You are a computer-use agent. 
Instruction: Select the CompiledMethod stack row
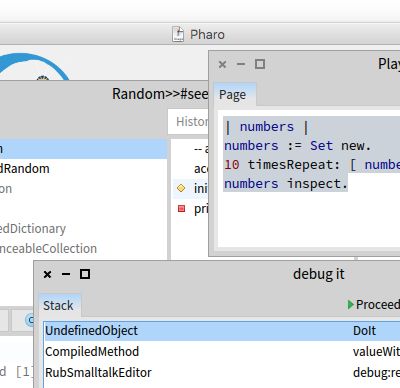222,351
